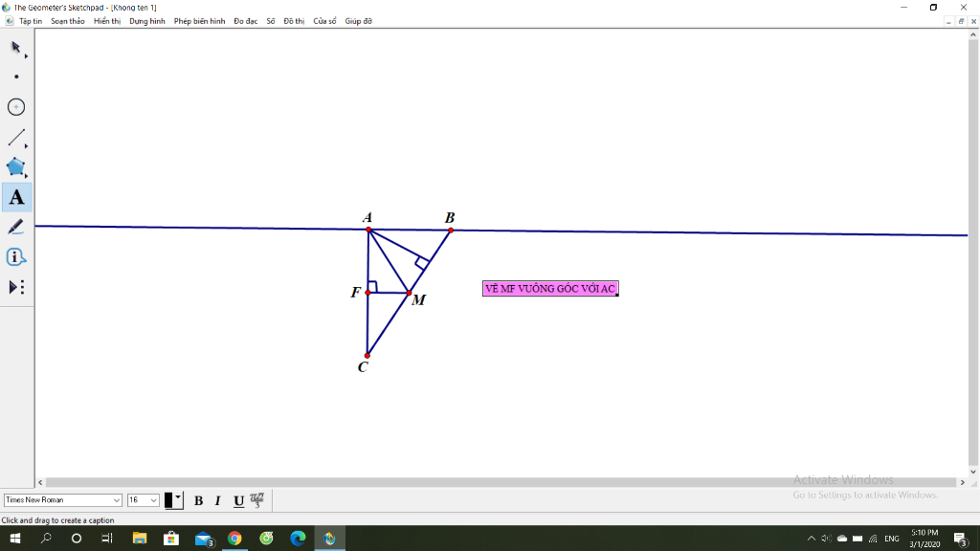
Task: Open the volume control in tray
Action: pos(826,539)
